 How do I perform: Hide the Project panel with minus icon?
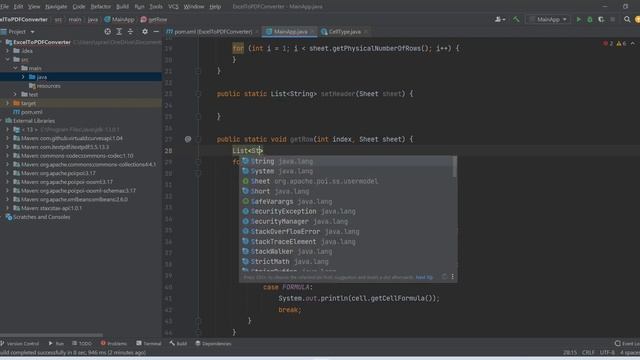156,31
